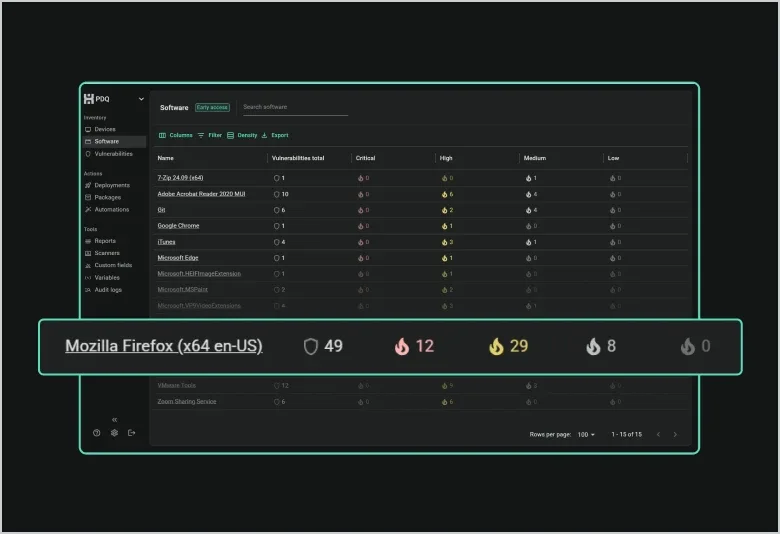Open settings with the gear icon
Viewport: 780px width, 534px height.
coord(114,433)
